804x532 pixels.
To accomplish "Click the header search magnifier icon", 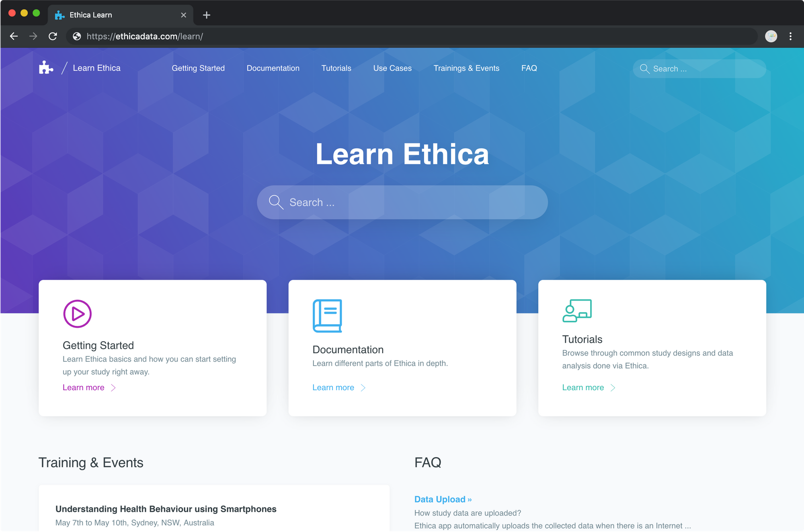I will 644,69.
